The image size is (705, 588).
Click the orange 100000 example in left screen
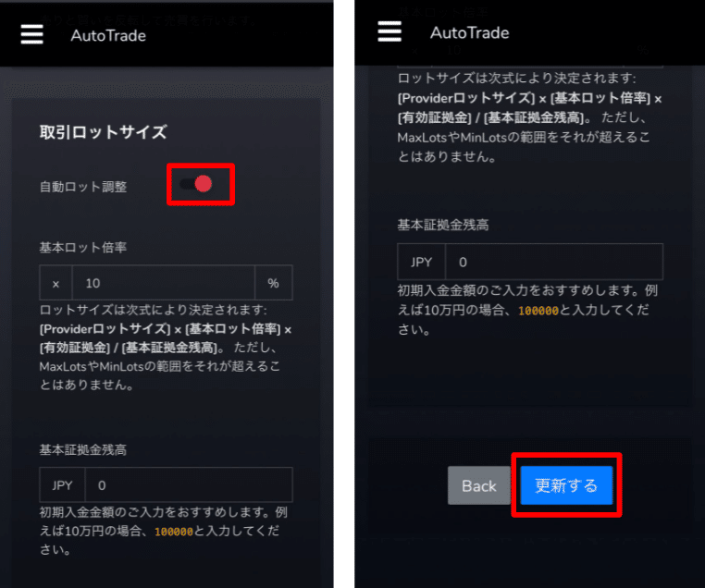click(174, 532)
